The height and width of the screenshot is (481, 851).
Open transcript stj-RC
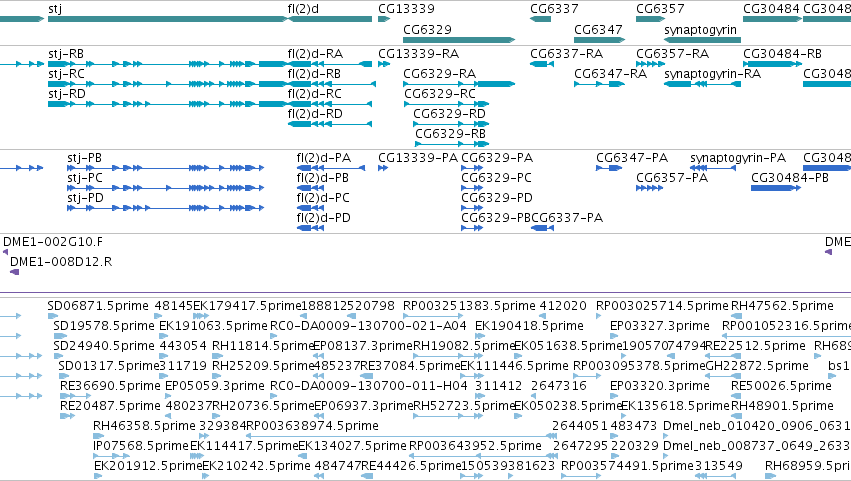click(x=66, y=74)
